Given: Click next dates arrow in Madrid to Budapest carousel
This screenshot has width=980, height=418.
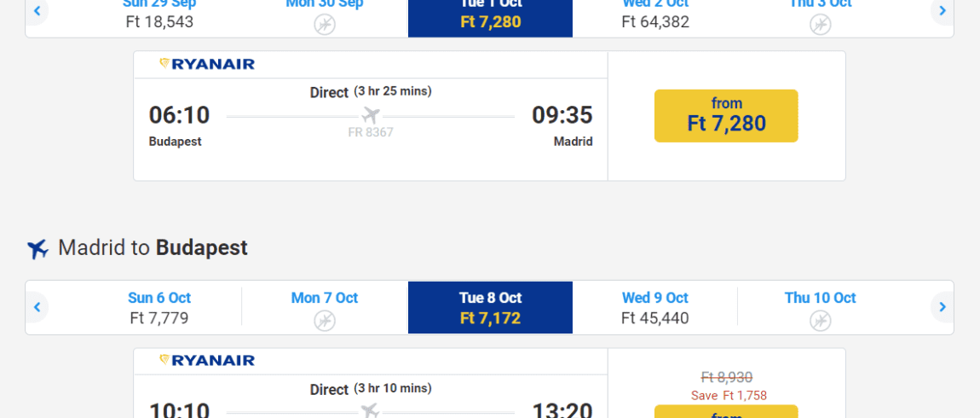Looking at the screenshot, I should tap(943, 307).
